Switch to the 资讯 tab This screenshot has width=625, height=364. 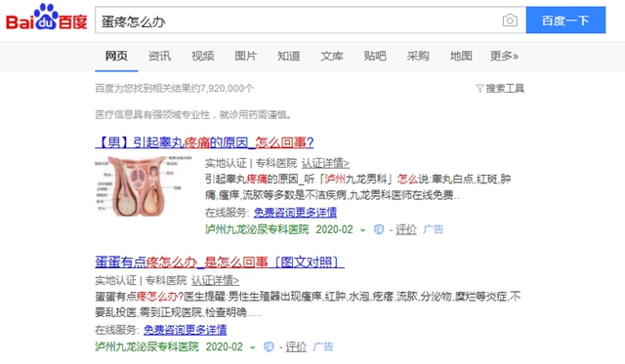click(159, 57)
